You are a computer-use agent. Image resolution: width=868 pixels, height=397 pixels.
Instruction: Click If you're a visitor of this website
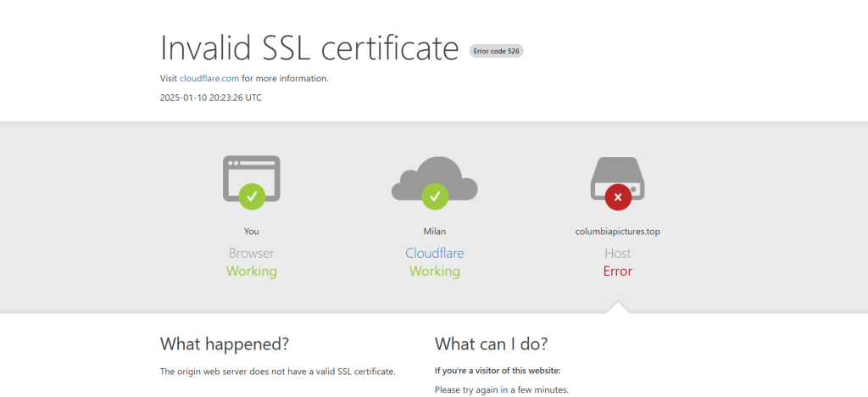point(498,371)
